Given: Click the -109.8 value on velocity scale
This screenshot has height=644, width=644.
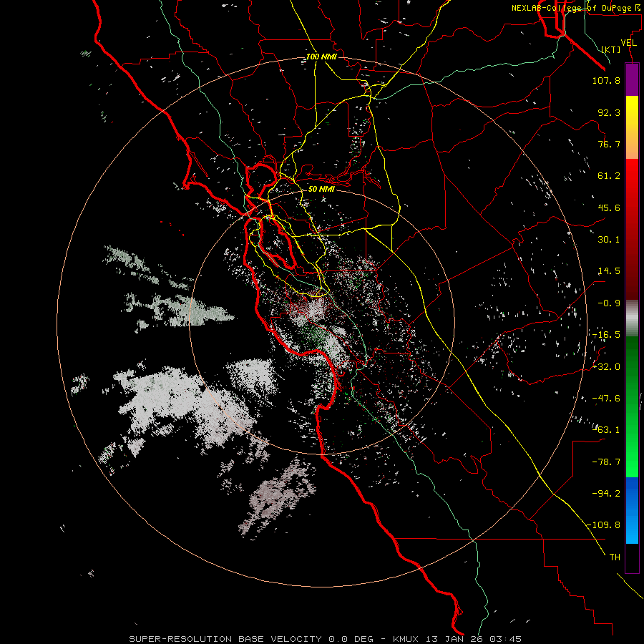Looking at the screenshot, I should (x=604, y=525).
